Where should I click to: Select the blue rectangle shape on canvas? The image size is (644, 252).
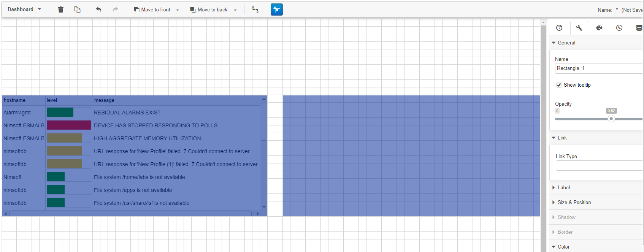point(412,156)
